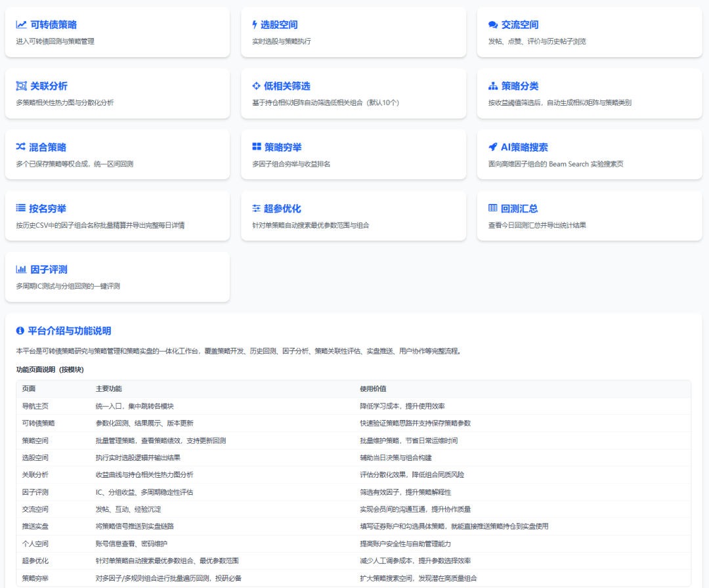Click the 使用价值 column header
Image resolution: width=709 pixels, height=588 pixels.
373,388
